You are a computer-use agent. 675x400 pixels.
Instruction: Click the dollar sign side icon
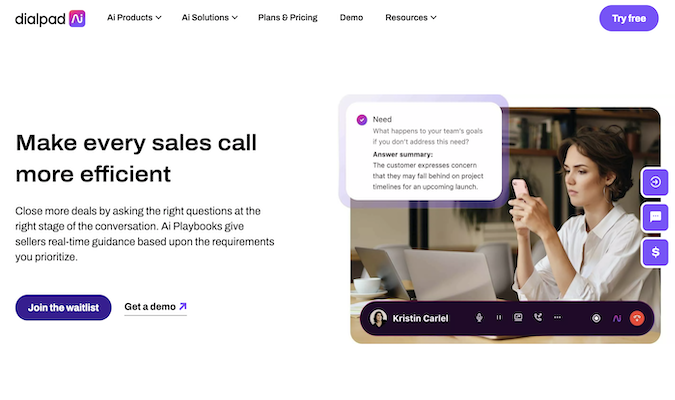click(655, 252)
